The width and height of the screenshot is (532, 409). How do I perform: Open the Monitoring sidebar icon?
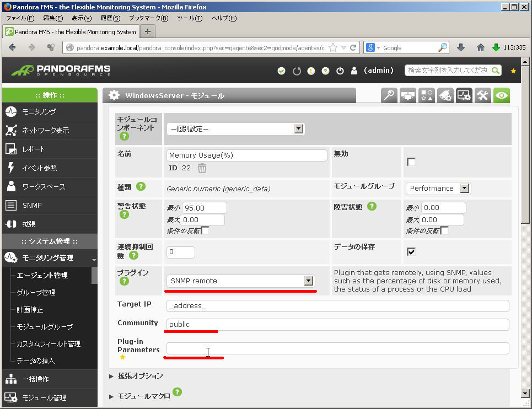tap(11, 111)
